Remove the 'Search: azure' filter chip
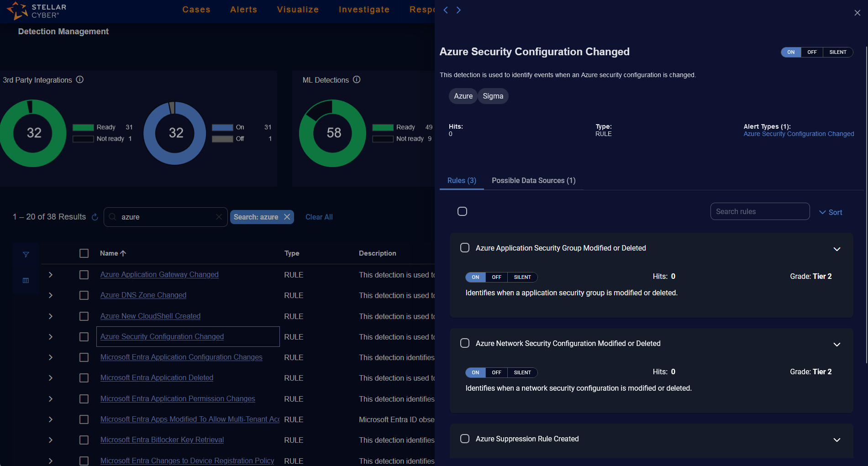Image resolution: width=868 pixels, height=466 pixels. pyautogui.click(x=287, y=217)
